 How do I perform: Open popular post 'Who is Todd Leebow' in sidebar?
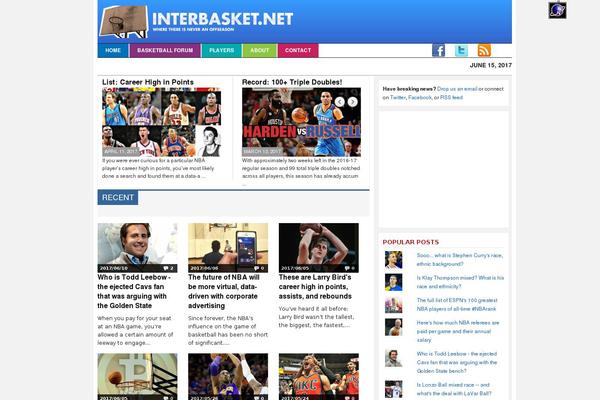[x=457, y=362]
